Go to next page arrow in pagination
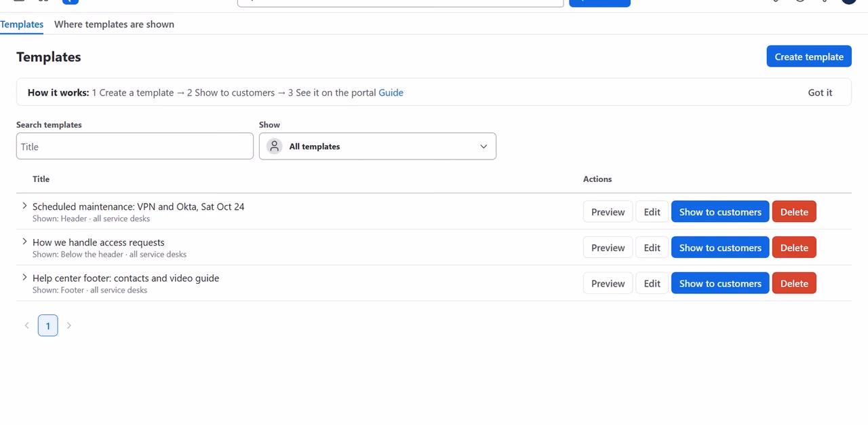 point(68,326)
